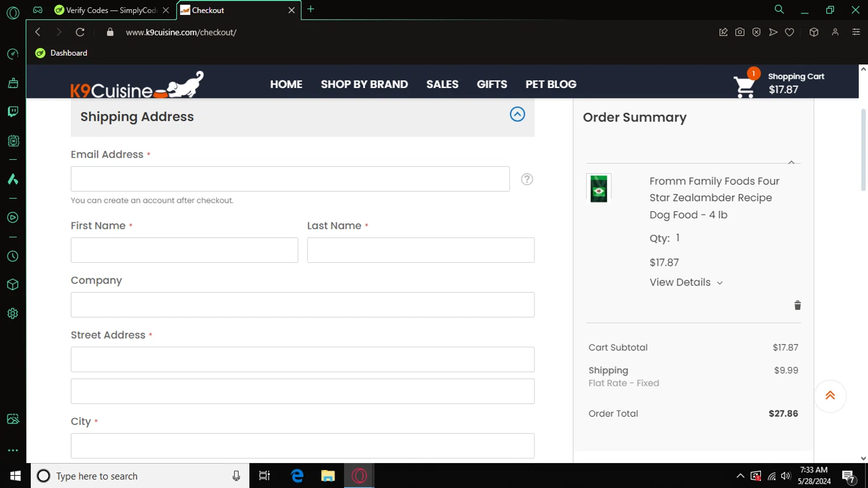Open the Shopping Cart $17.87 link
This screenshot has height=488, width=868.
(x=796, y=83)
